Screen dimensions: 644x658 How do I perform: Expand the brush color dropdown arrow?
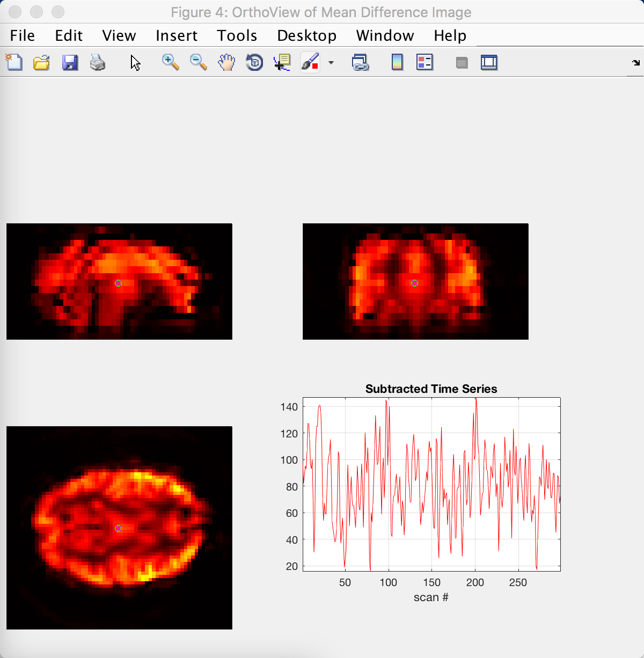(331, 63)
